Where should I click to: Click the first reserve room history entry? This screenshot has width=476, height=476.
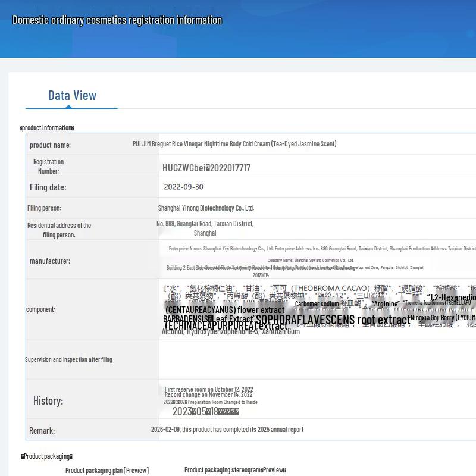click(209, 389)
